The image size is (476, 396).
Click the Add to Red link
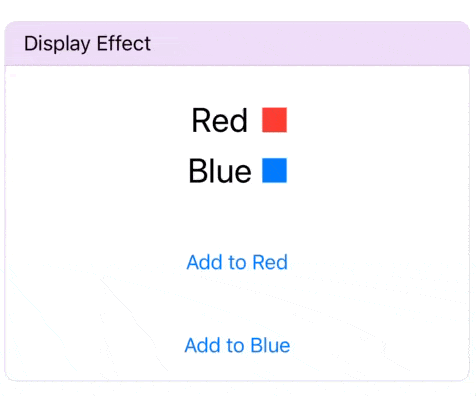pos(237,262)
